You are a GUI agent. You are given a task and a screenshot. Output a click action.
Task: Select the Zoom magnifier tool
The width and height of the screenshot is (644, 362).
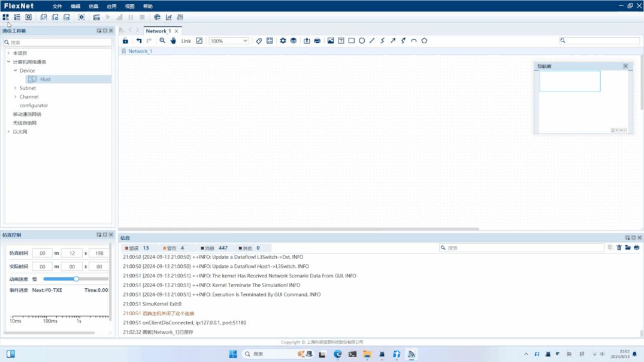[x=163, y=41]
